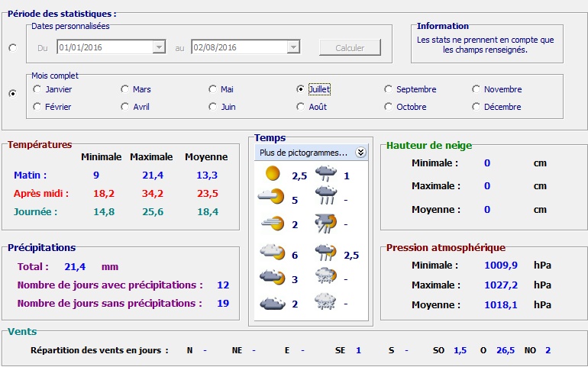This screenshot has width=588, height=367.
Task: Click maximum pressure value 1027,2
Action: 501,285
